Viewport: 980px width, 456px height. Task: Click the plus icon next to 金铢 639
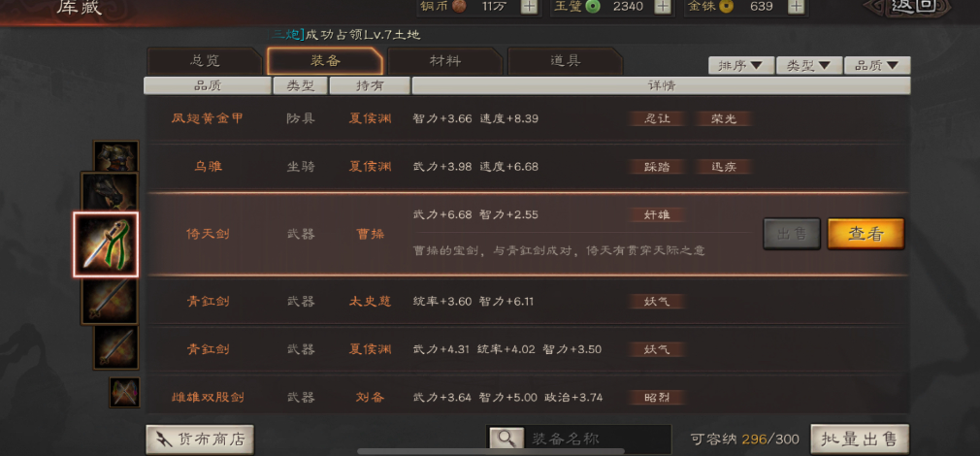[x=796, y=7]
